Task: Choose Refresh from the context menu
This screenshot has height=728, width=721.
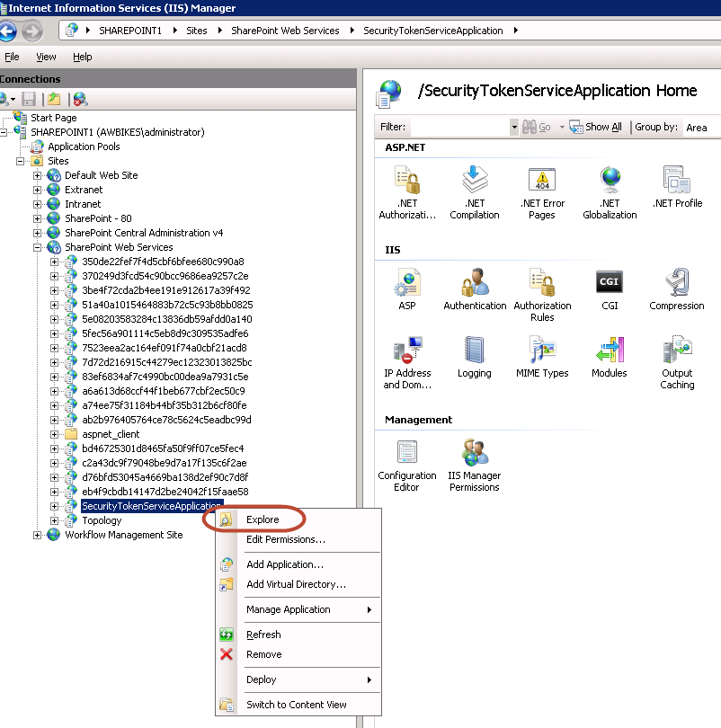Action: 298,635
